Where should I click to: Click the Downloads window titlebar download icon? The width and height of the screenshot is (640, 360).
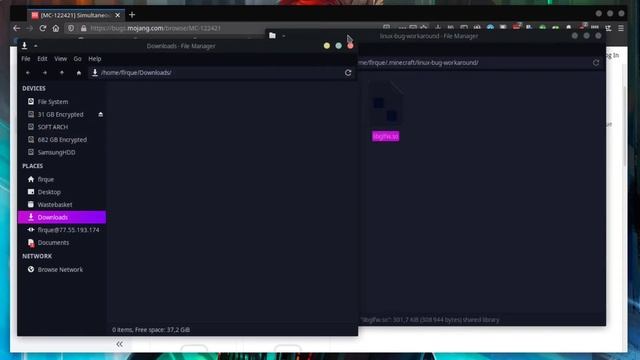tap(24, 46)
